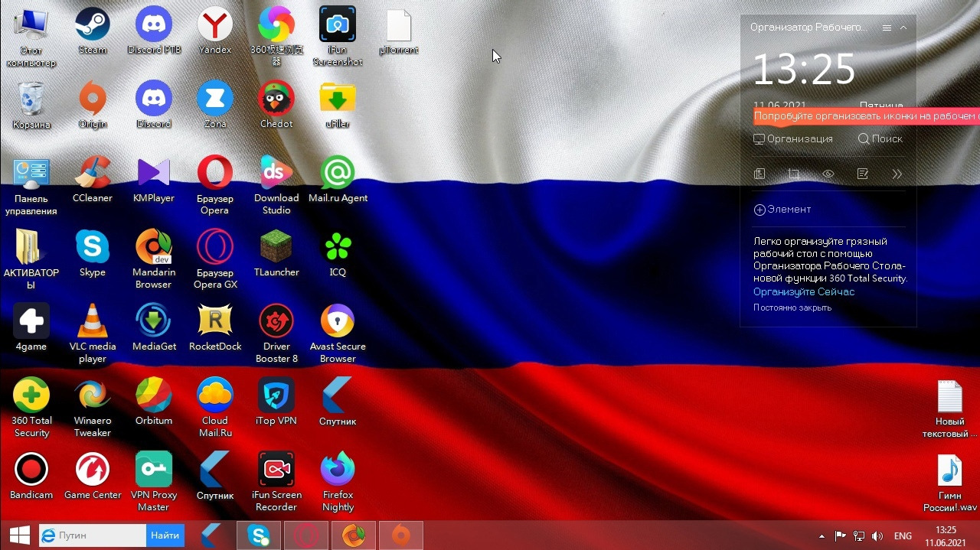
Task: Collapse the Desktop Organizer panel with chevron
Action: click(x=903, y=28)
